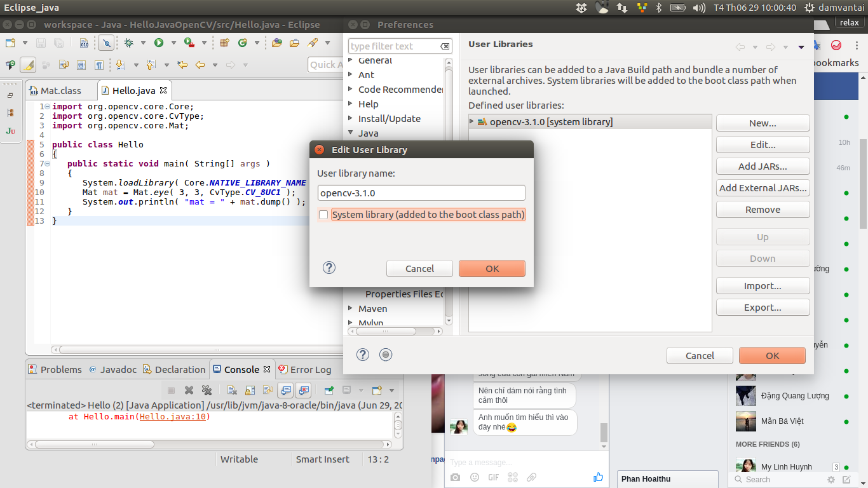Screen dimensions: 868x488
Task: Toggle Show Console on Standard Error change
Action: click(x=303, y=390)
